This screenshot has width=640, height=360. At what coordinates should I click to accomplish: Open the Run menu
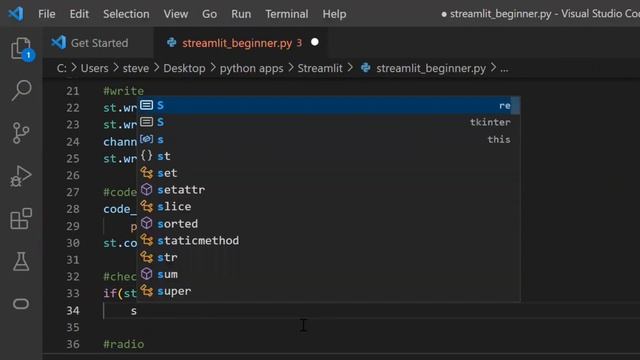[x=241, y=14]
